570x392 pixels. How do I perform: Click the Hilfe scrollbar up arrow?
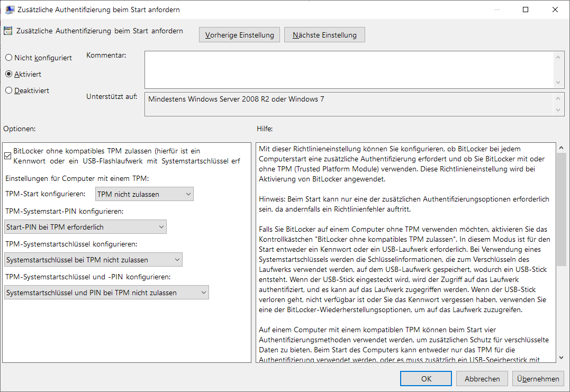coord(562,148)
